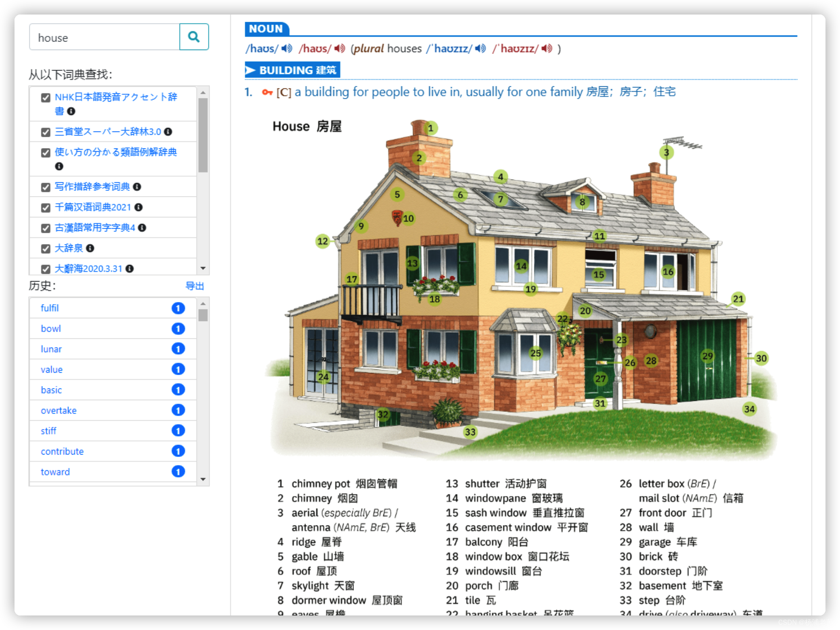Open info icon for 写作措辞参考词典
Viewport: 840px width, 630px height.
click(137, 187)
